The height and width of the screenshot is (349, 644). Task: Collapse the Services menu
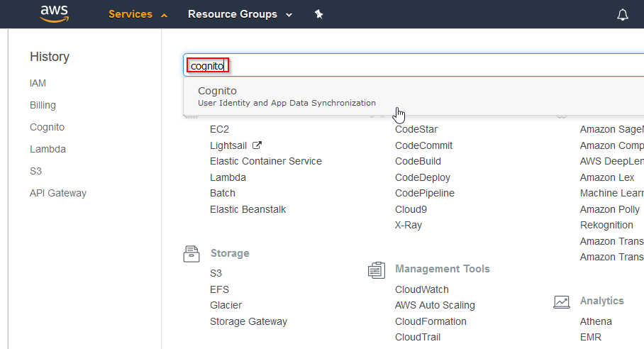[138, 14]
